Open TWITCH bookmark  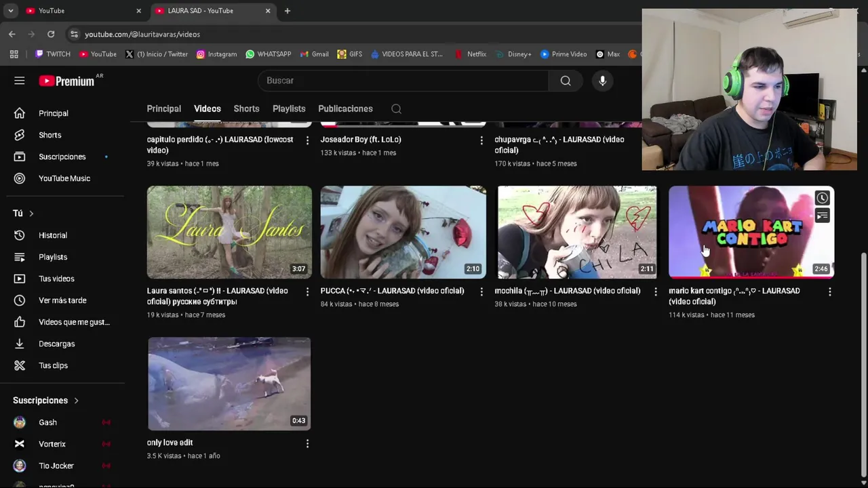pos(53,54)
